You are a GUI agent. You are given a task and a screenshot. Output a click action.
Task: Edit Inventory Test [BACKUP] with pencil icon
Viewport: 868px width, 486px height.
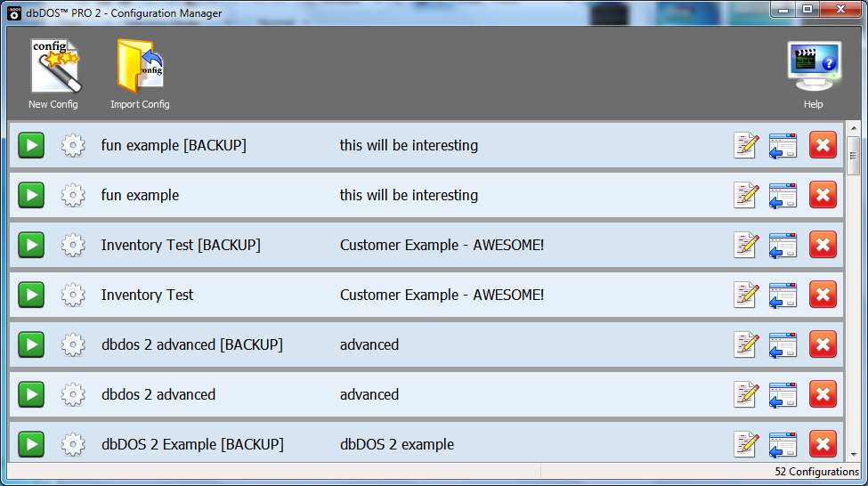pyautogui.click(x=746, y=245)
